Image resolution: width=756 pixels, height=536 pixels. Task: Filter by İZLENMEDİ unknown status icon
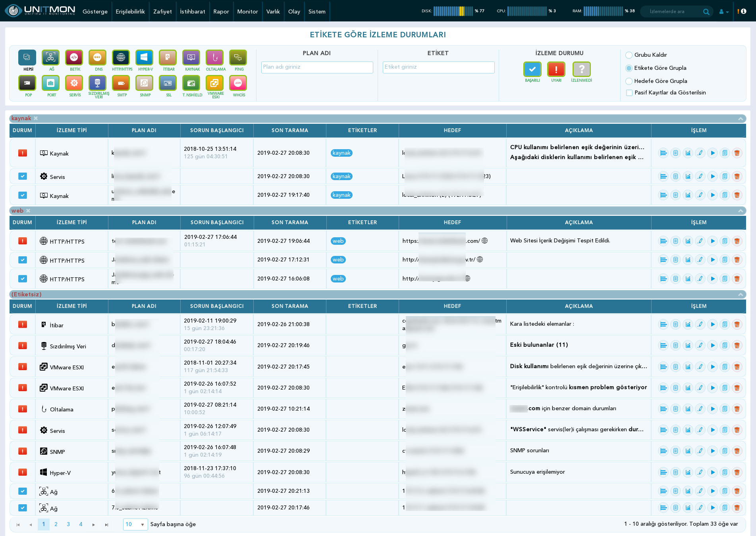581,69
